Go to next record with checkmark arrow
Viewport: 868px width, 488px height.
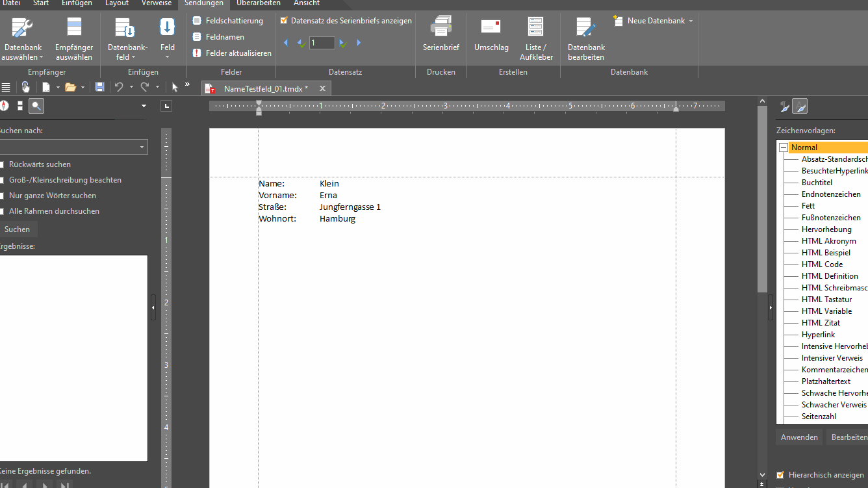coord(343,43)
